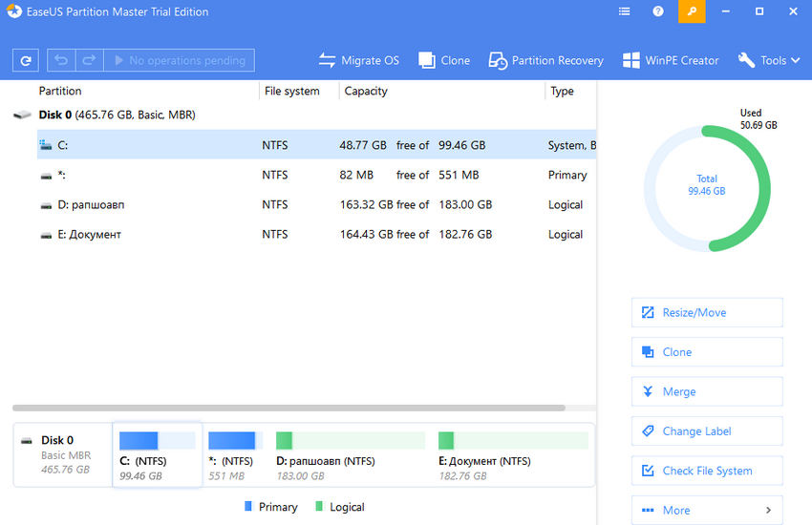Click the Resize/Move icon

point(648,312)
